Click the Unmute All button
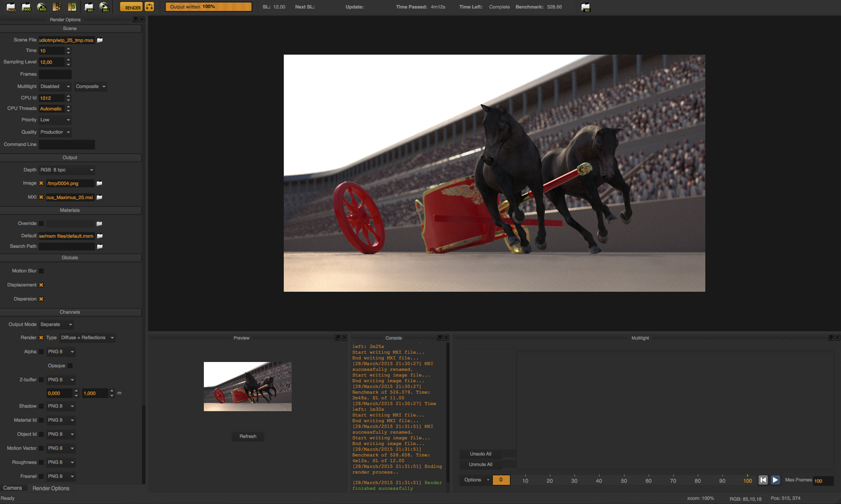This screenshot has width=841, height=504. coord(481,464)
